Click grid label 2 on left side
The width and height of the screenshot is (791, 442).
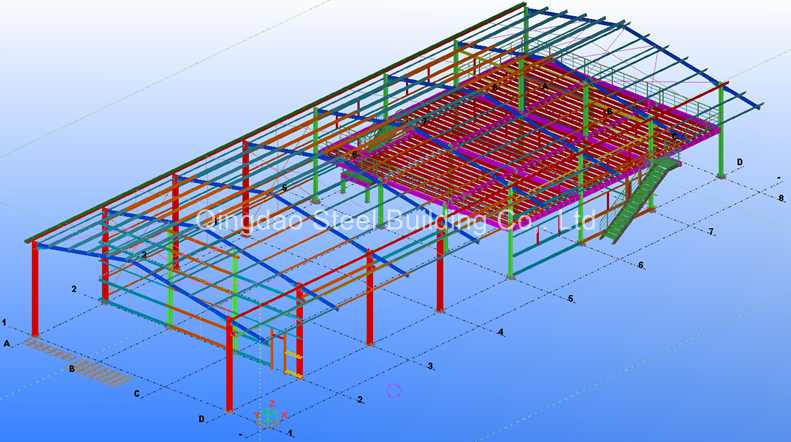coord(74,289)
